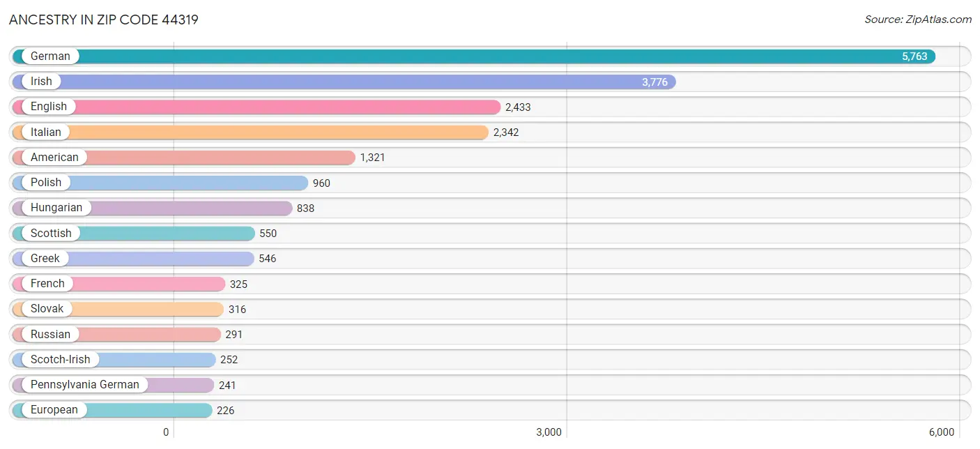980x449 pixels.
Task: Click the Greek ancestry label
Action: click(x=45, y=259)
